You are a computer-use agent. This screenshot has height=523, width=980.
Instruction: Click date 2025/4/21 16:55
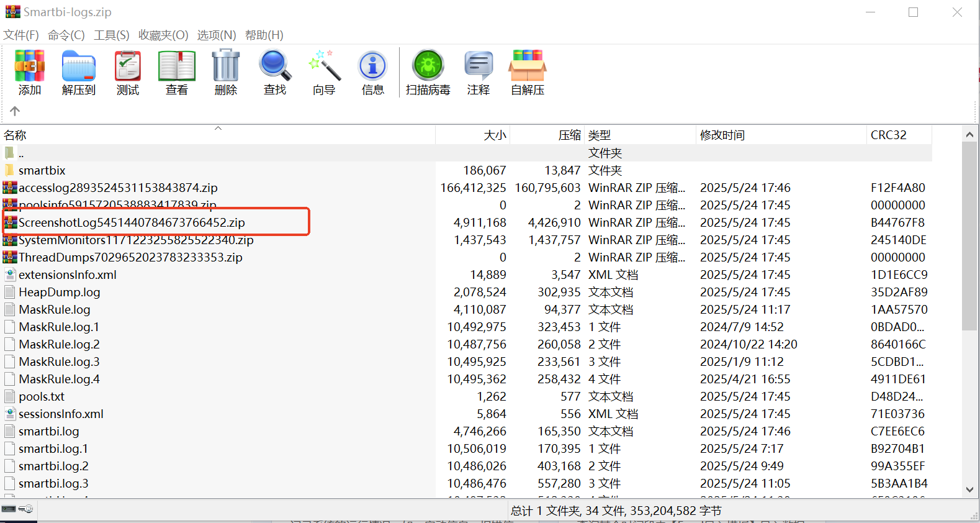tap(745, 379)
